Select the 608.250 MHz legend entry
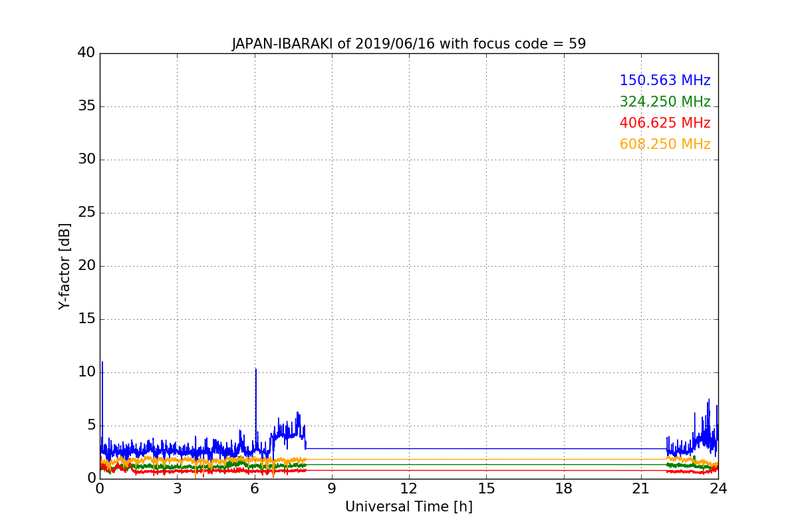Viewport: 798px width, 532px height. [665, 144]
